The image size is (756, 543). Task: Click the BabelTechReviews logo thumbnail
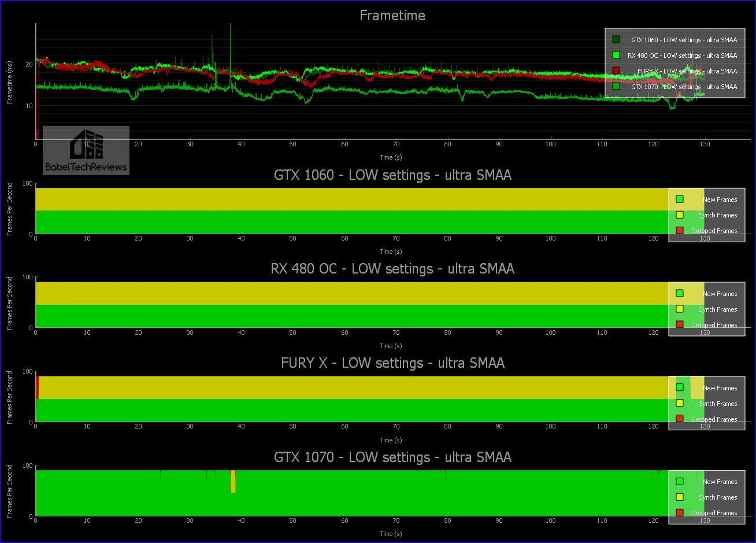[x=86, y=150]
